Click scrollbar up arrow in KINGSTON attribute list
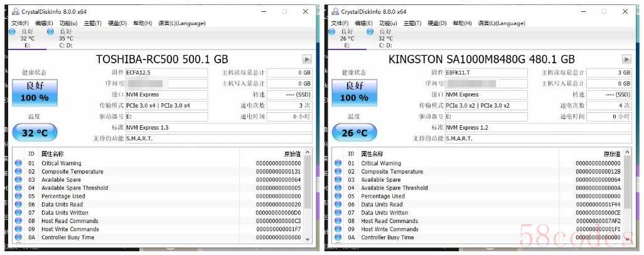Screen dimensions: 644x255 (x=628, y=152)
